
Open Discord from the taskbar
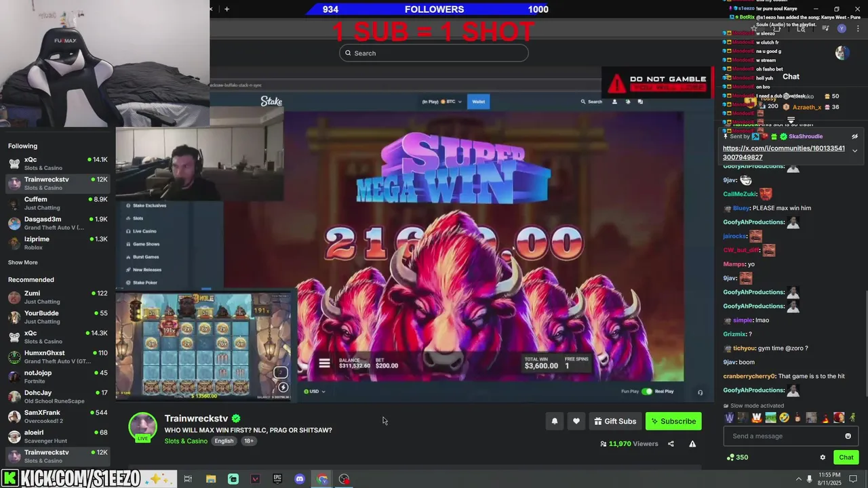pyautogui.click(x=300, y=479)
